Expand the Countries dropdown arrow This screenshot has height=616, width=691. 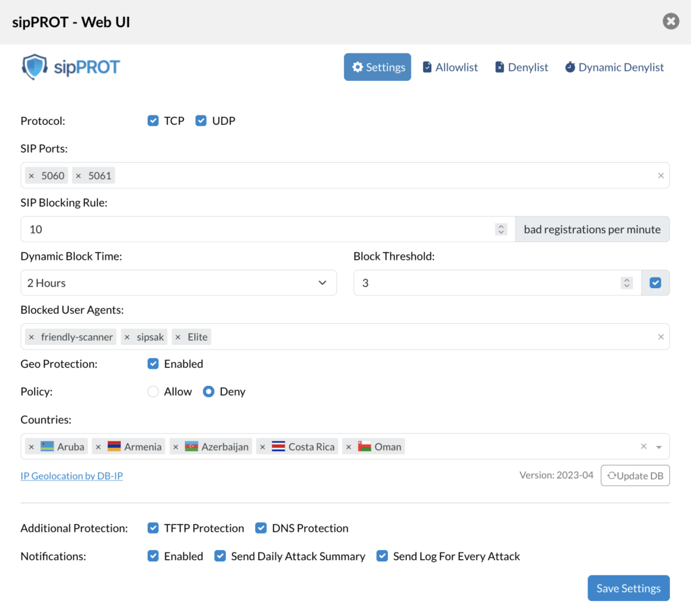point(659,447)
